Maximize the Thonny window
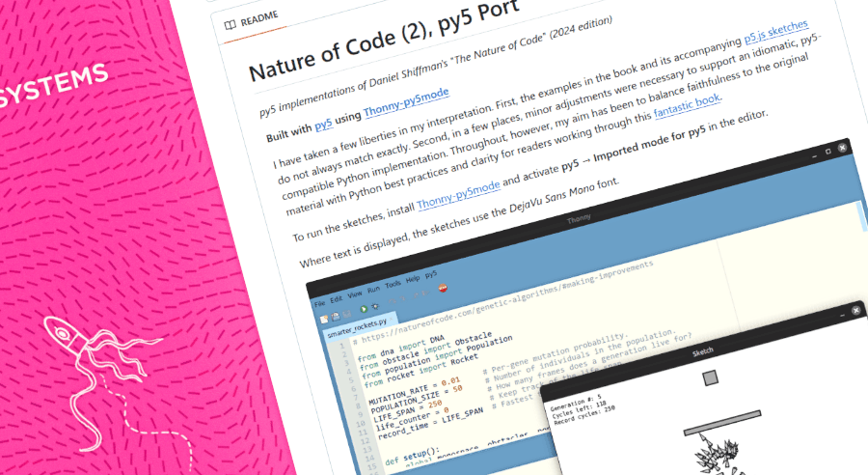 [828, 152]
